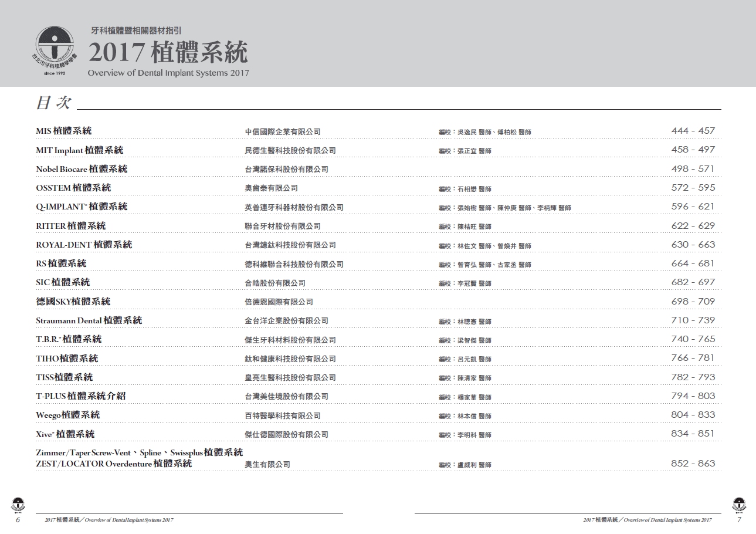The image size is (756, 534).
Task: Click page range '766 - 781'
Action: pos(693,358)
